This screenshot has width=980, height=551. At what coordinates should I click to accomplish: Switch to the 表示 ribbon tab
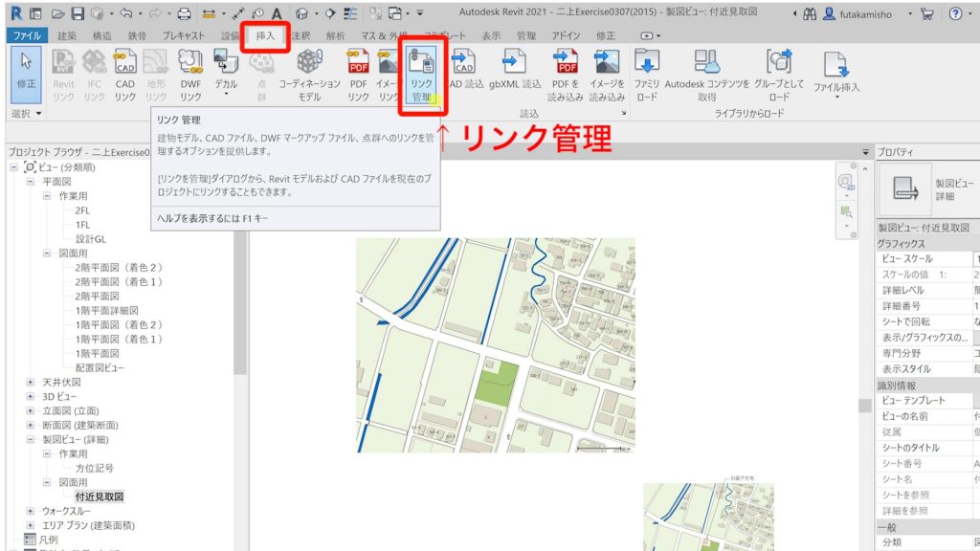pos(492,35)
